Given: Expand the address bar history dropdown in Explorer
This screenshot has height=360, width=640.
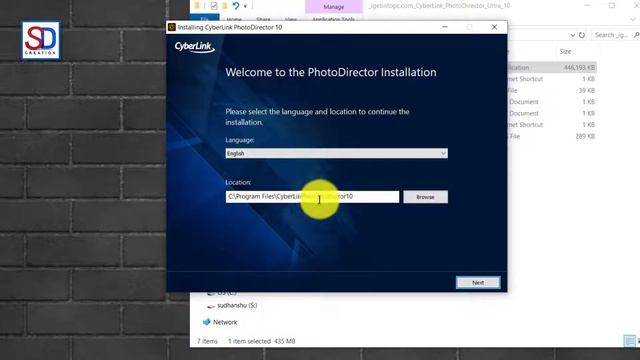Looking at the screenshot, I should pyautogui.click(x=573, y=35).
